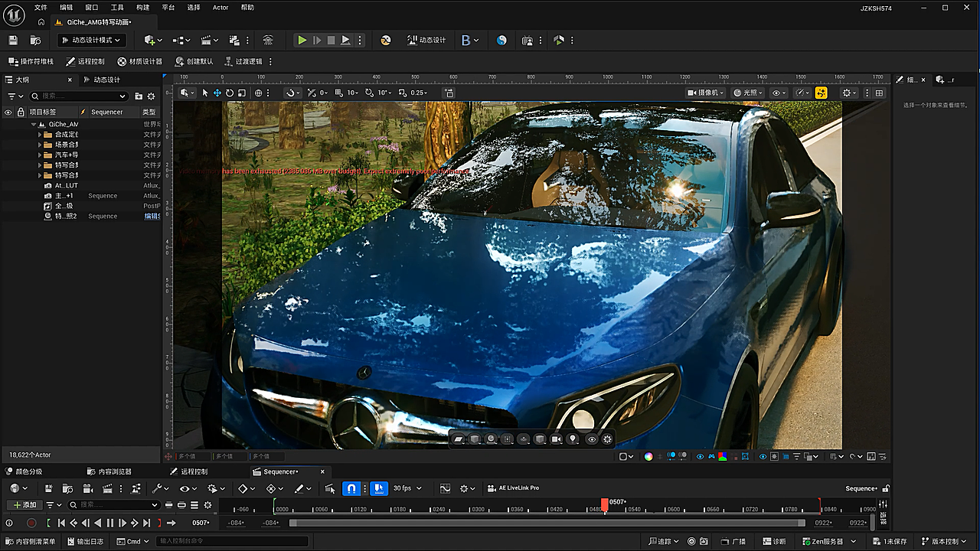Click the platform globe icon in the main toolbar
This screenshot has width=980, height=551.
point(501,40)
